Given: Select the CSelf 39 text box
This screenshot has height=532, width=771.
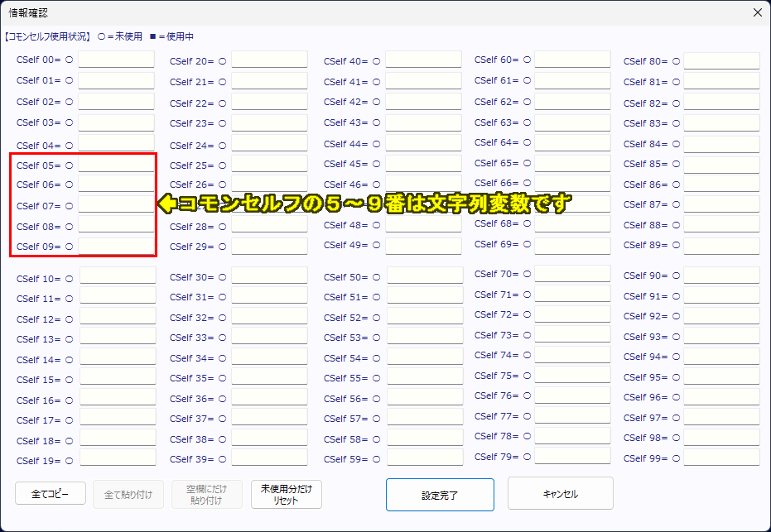Looking at the screenshot, I should point(269,459).
